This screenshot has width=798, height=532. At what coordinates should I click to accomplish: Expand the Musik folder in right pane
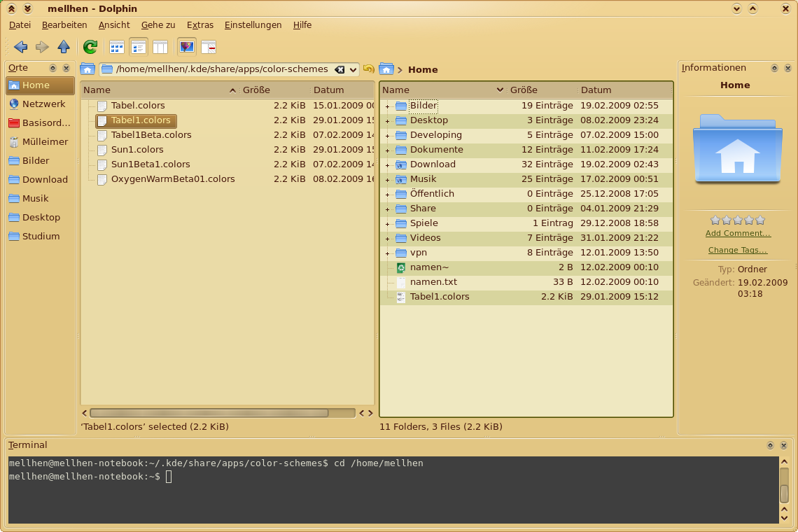(x=387, y=180)
